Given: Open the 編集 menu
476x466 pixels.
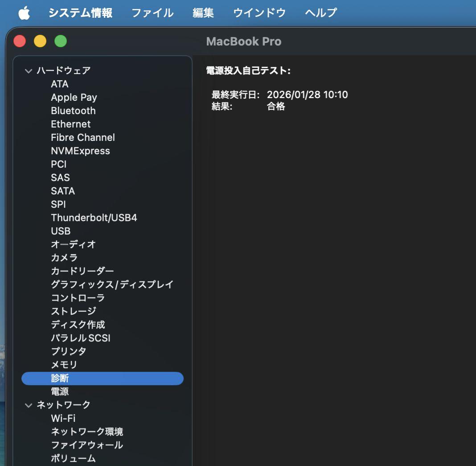Looking at the screenshot, I should (x=204, y=13).
